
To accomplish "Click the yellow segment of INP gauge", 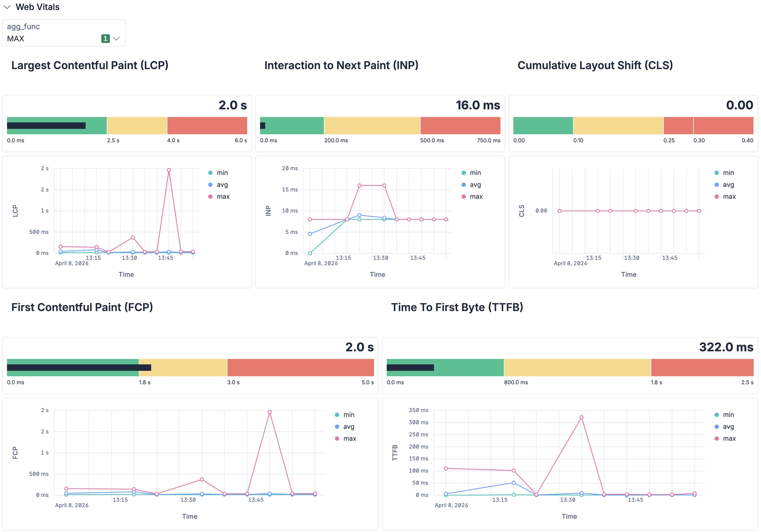I will [372, 126].
